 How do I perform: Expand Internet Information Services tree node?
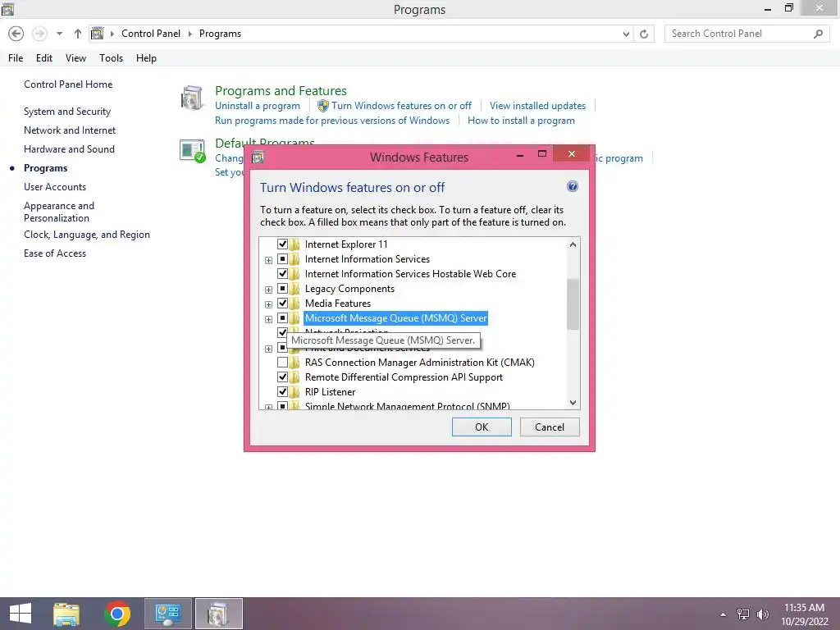tap(268, 260)
